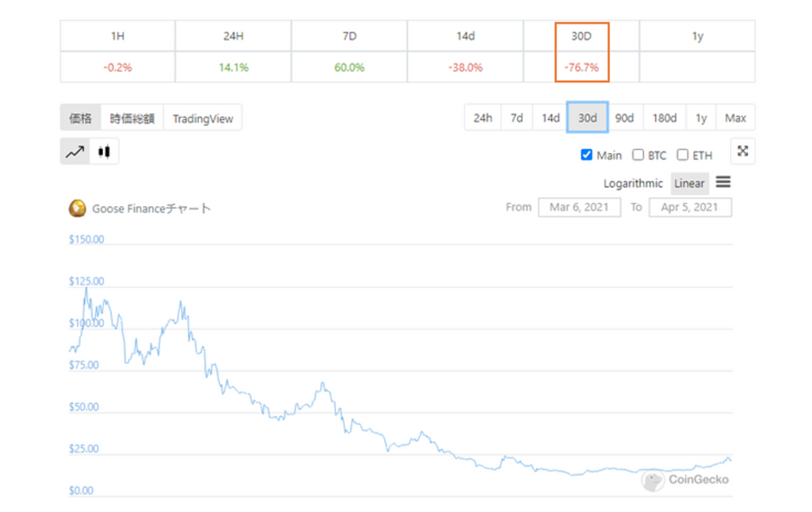812x512 pixels.
Task: Switch chart scale to Logarithmic
Action: click(x=633, y=183)
